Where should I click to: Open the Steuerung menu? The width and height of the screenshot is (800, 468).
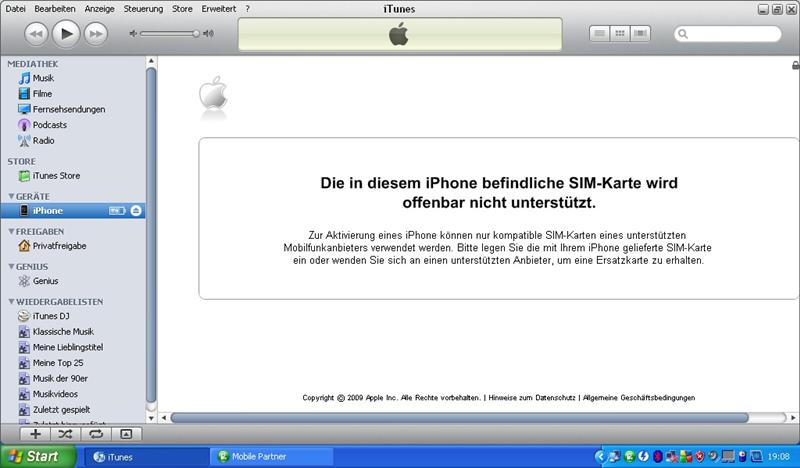(x=143, y=9)
